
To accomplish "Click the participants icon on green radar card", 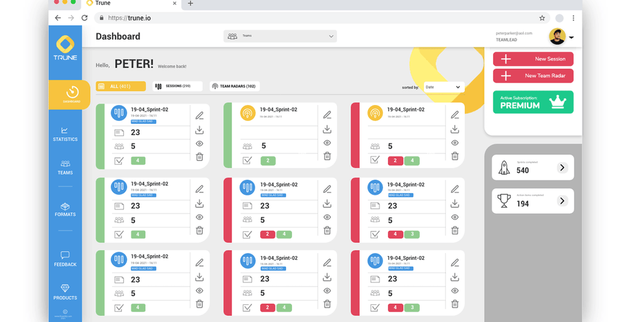I will pos(247,146).
